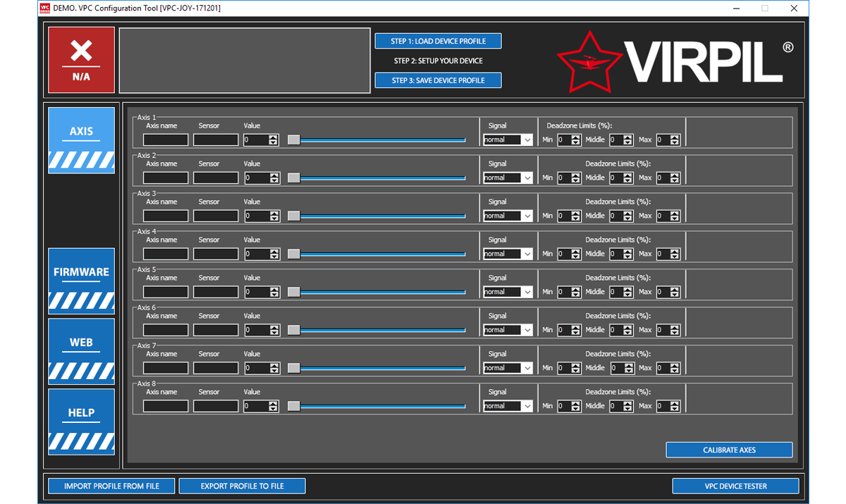846x504 pixels.
Task: Open Axis 7 Signal dropdown
Action: pos(508,368)
